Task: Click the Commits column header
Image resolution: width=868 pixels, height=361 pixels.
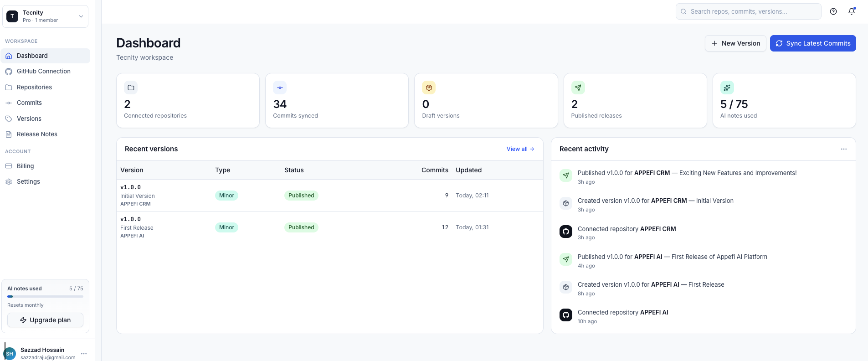Action: (x=435, y=170)
